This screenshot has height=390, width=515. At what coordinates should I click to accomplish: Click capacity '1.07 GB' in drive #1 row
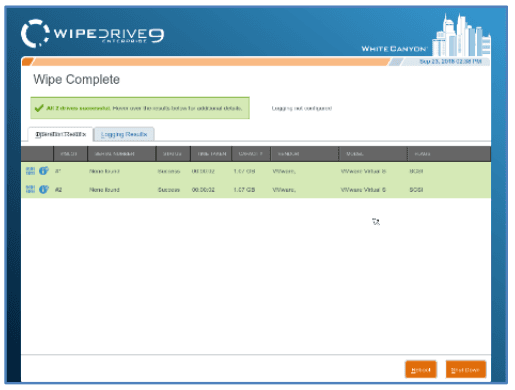tap(244, 171)
